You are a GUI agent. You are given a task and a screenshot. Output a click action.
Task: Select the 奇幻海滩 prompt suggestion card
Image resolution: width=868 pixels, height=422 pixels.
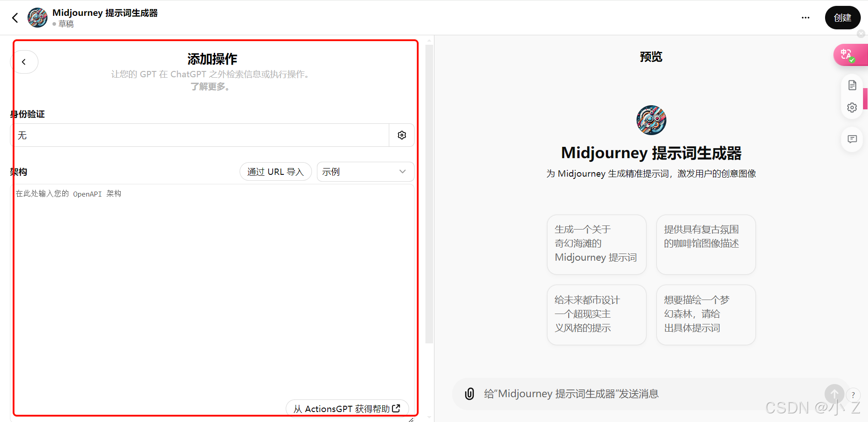point(597,244)
